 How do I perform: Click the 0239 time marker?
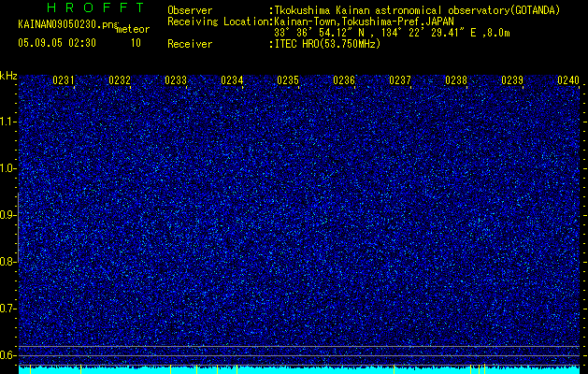[x=512, y=80]
